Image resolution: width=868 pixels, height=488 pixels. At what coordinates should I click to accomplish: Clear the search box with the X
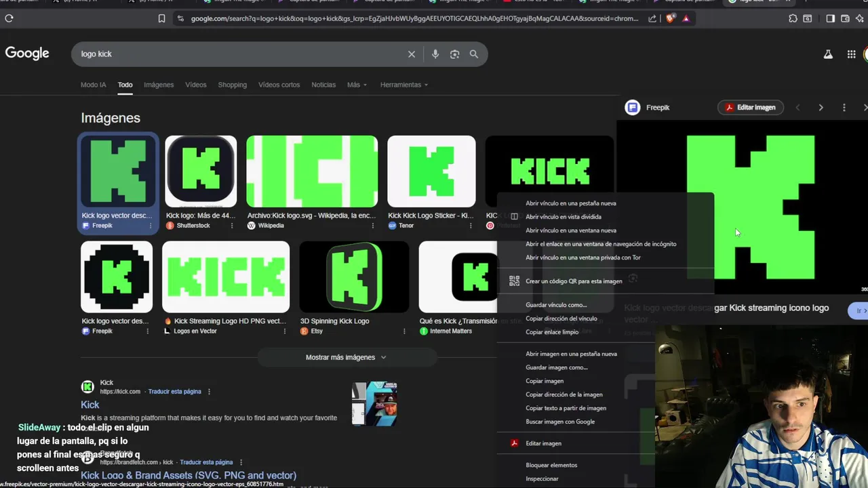412,54
